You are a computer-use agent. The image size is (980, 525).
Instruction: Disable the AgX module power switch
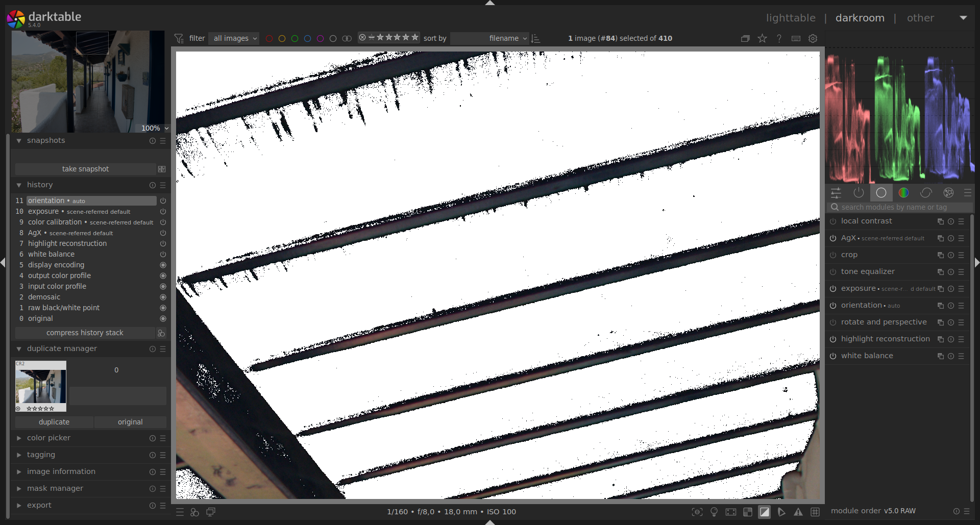(x=833, y=238)
